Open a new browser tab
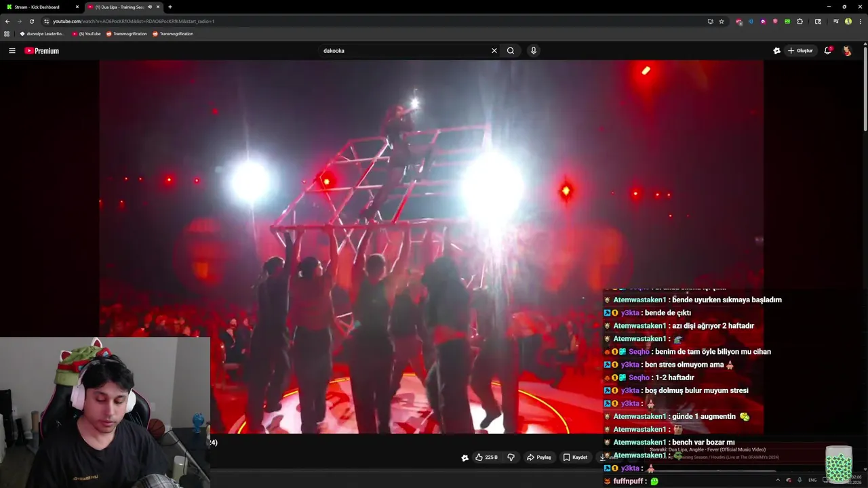This screenshot has width=868, height=488. tap(170, 7)
